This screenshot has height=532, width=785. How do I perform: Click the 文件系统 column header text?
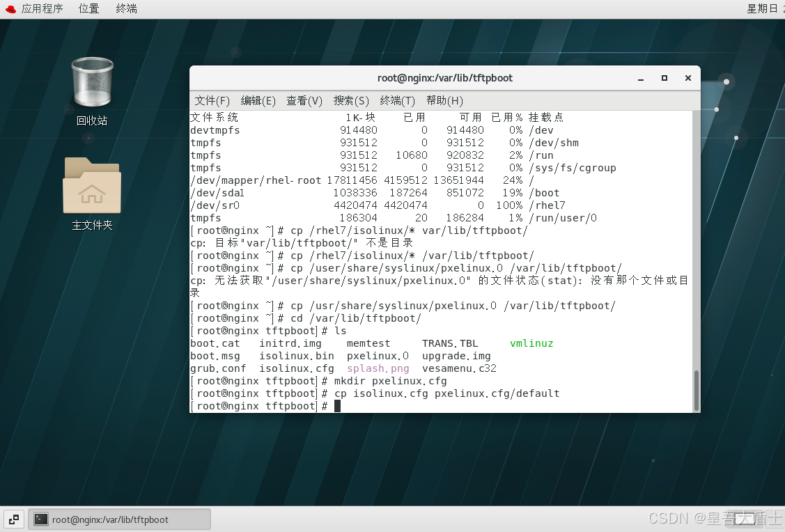[x=215, y=117]
